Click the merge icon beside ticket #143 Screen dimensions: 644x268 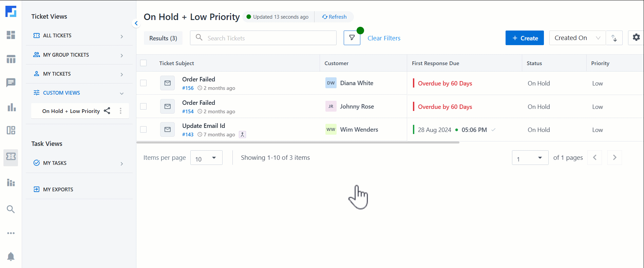pyautogui.click(x=242, y=135)
